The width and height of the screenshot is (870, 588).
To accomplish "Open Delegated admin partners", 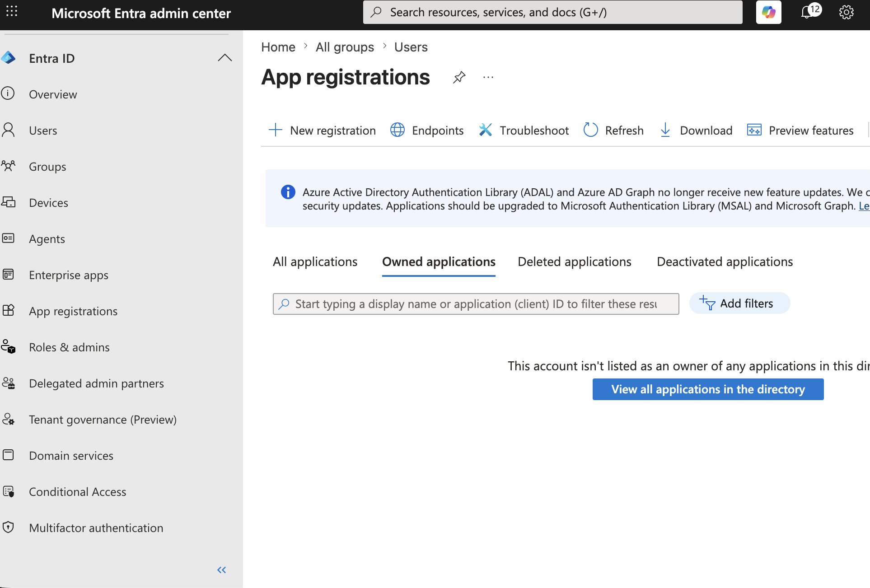I will coord(96,383).
